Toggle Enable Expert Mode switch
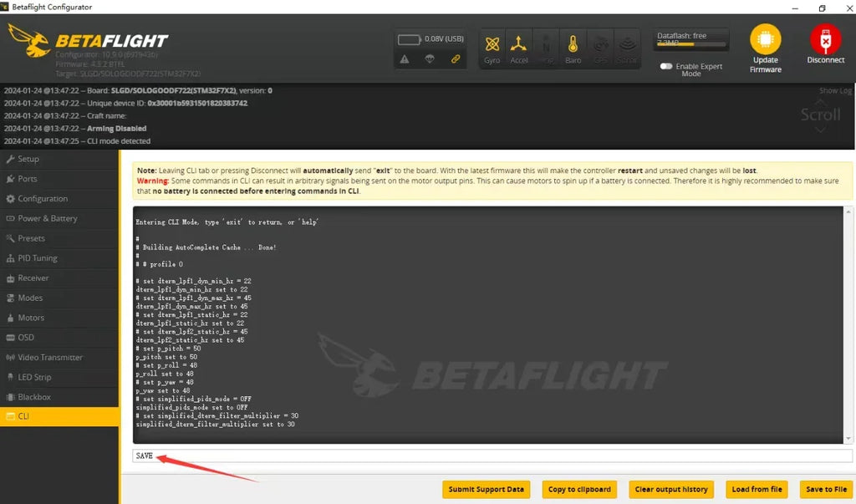The image size is (856, 504). click(666, 66)
